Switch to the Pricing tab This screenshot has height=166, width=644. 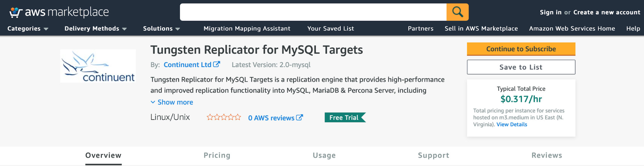pyautogui.click(x=217, y=155)
